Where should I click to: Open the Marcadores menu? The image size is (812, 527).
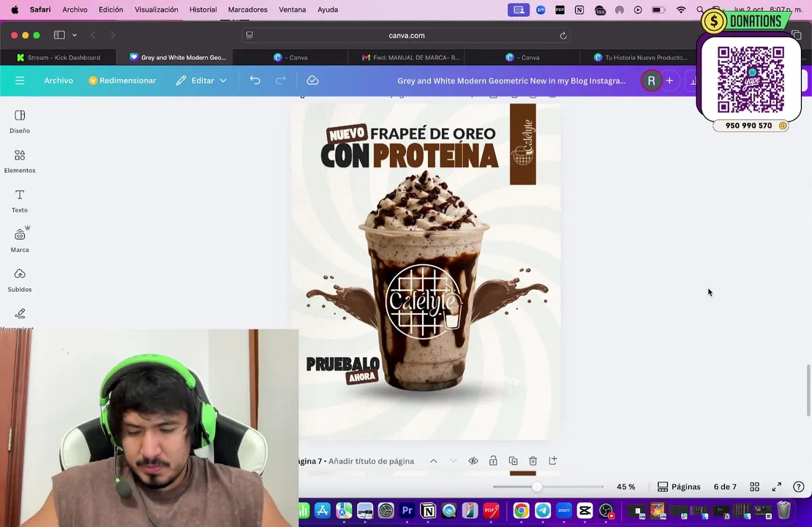click(x=247, y=10)
